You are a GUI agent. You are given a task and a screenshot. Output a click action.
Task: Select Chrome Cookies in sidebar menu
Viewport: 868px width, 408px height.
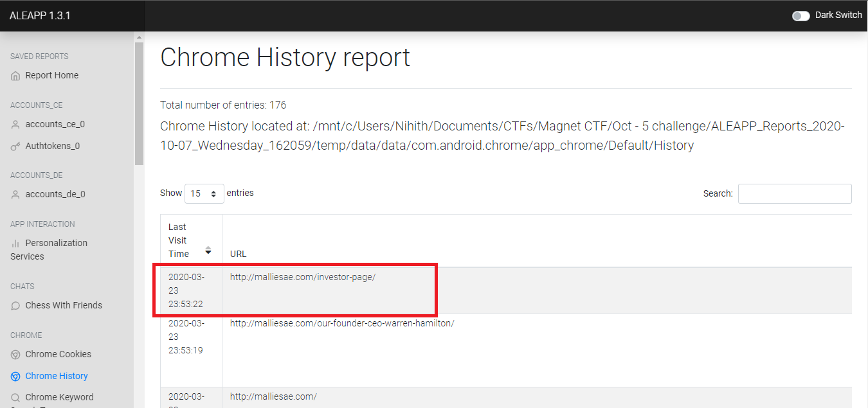pyautogui.click(x=58, y=354)
